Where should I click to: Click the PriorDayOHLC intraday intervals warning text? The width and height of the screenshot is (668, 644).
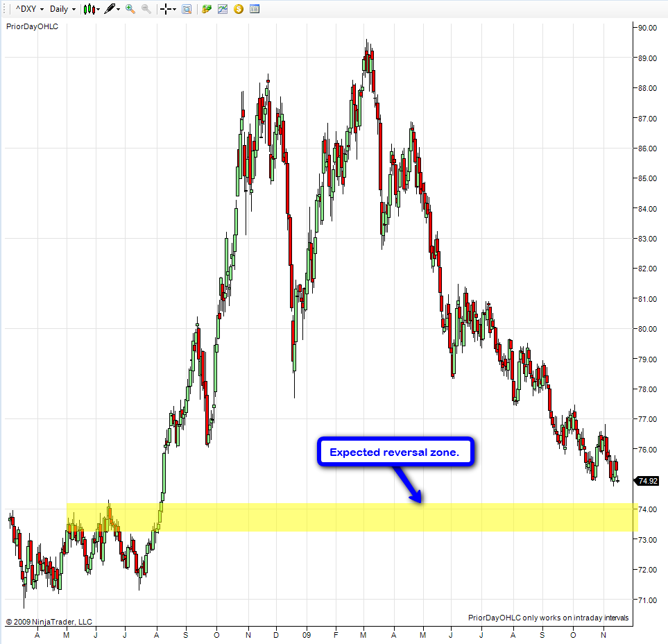coord(548,618)
